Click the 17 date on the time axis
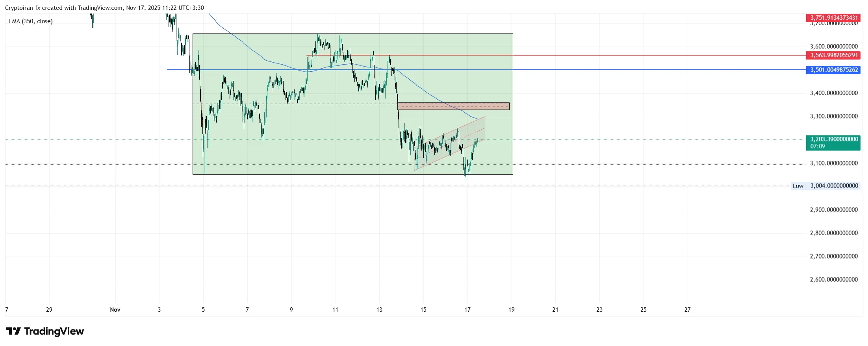The width and height of the screenshot is (868, 346). point(467,310)
